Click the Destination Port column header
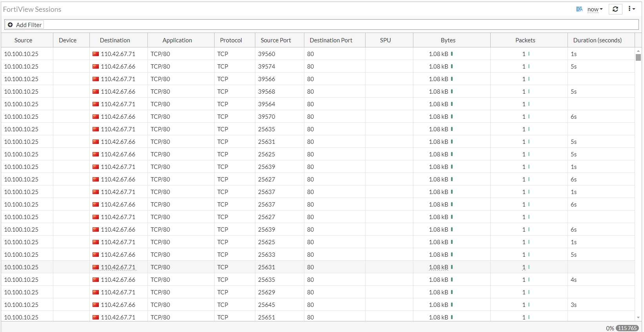Image resolution: width=644 pixels, height=332 pixels. coord(331,40)
